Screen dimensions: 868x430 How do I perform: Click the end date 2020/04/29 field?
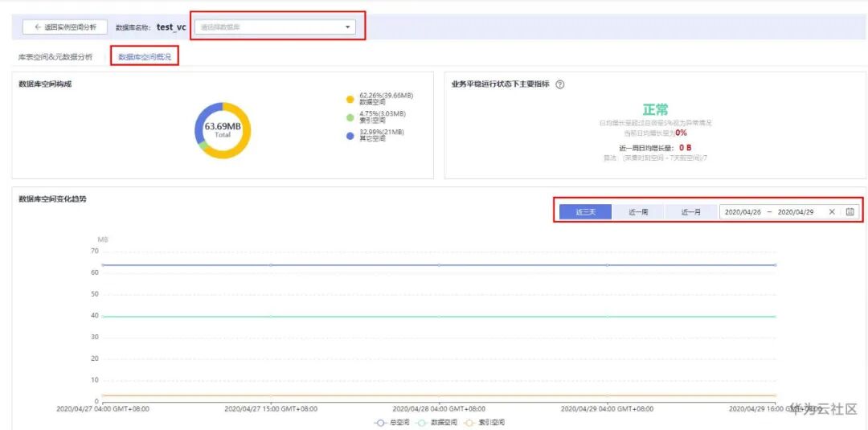pos(796,212)
